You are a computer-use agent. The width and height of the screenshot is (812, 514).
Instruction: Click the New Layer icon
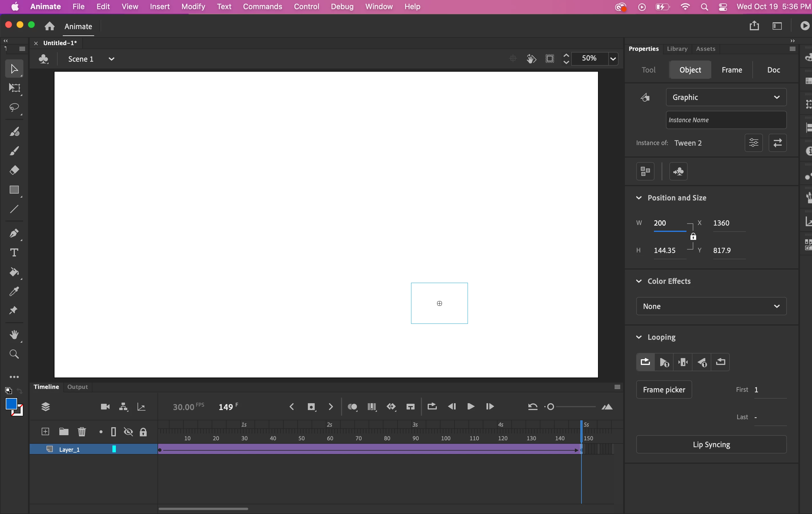coord(45,432)
